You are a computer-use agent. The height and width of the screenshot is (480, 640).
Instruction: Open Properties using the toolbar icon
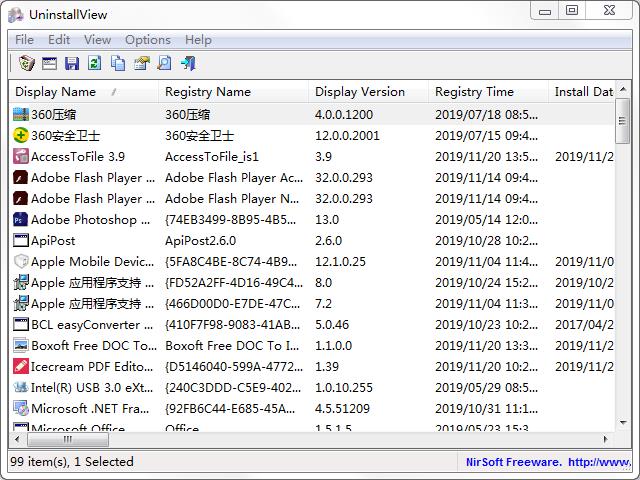pos(141,63)
